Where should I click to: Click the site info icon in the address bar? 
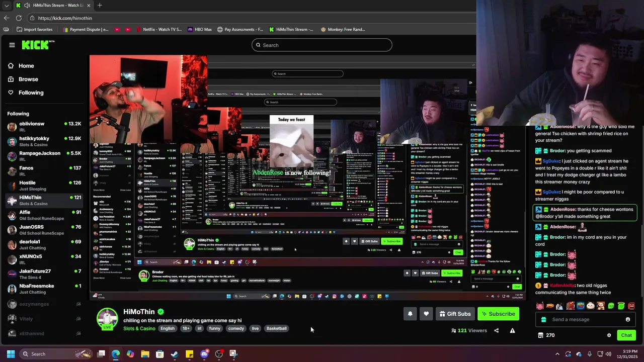pyautogui.click(x=32, y=18)
